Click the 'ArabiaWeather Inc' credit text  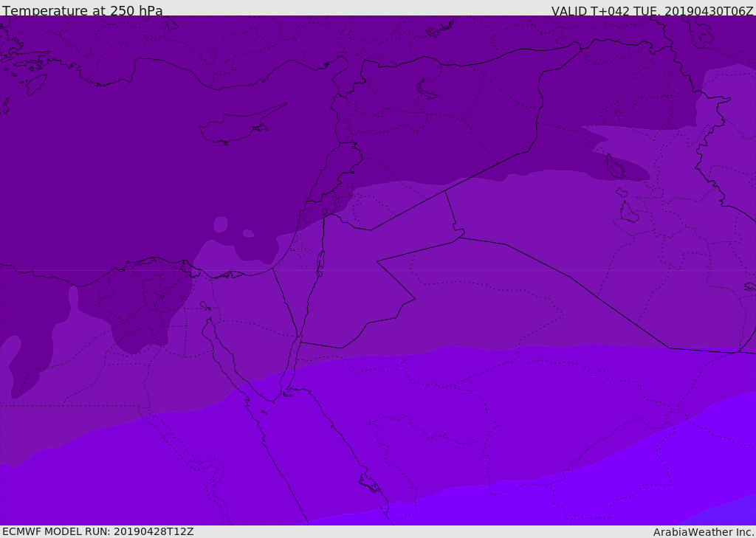[704, 532]
